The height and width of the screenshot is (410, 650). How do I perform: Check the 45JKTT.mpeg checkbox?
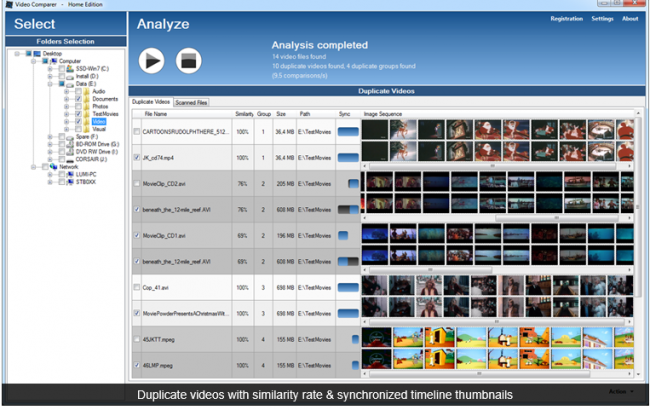point(137,339)
